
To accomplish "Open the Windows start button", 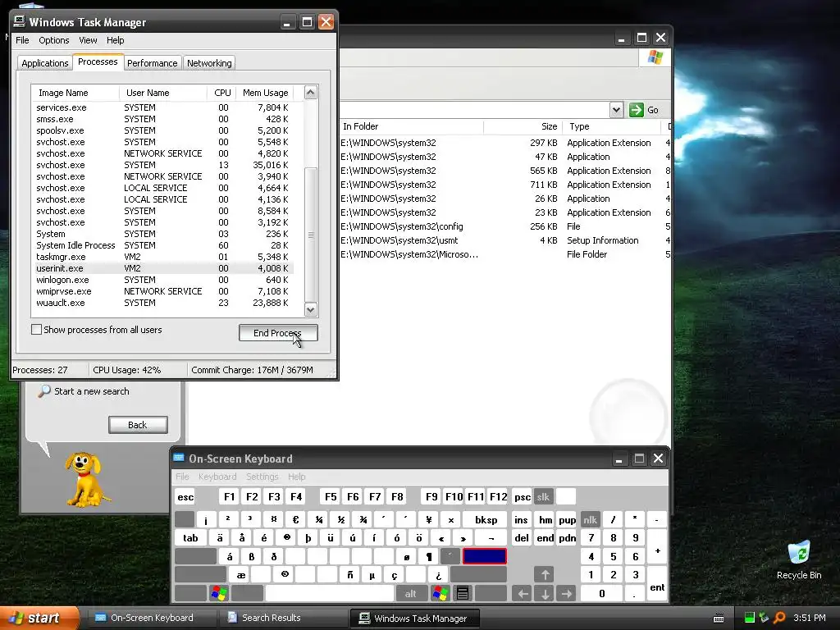I will [39, 618].
